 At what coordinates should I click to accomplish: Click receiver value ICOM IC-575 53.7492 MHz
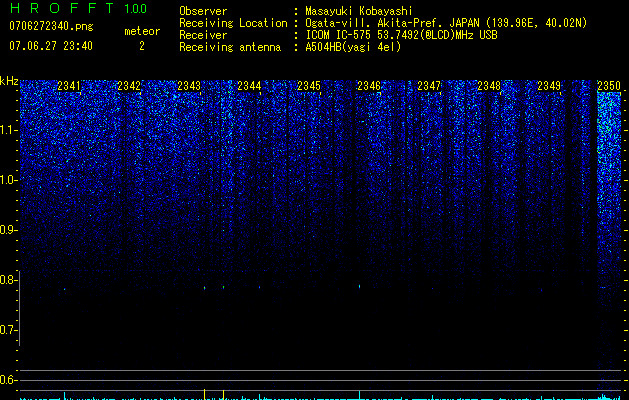click(401, 35)
